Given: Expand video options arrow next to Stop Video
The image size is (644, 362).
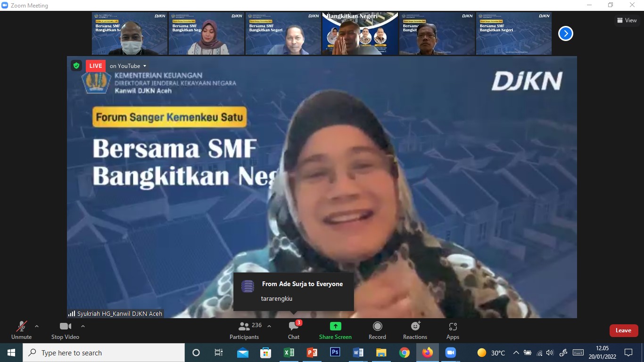Looking at the screenshot, I should click(x=83, y=326).
